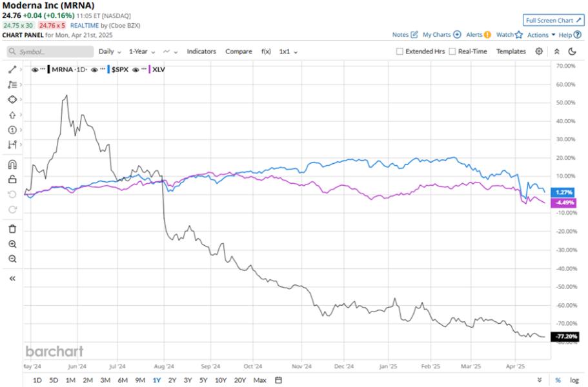Open the Daily frequency dropdown
Viewport: 588px width, 387px height.
pyautogui.click(x=110, y=52)
